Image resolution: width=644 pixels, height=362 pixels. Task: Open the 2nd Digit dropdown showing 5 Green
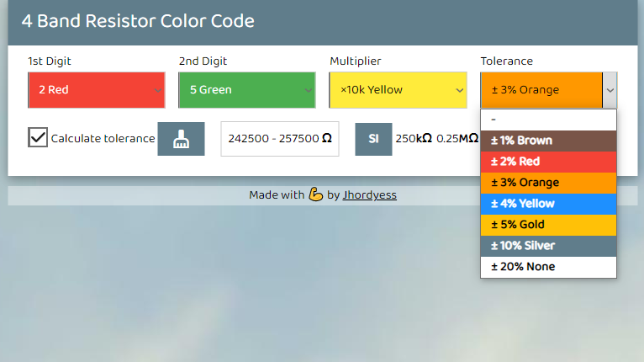247,90
